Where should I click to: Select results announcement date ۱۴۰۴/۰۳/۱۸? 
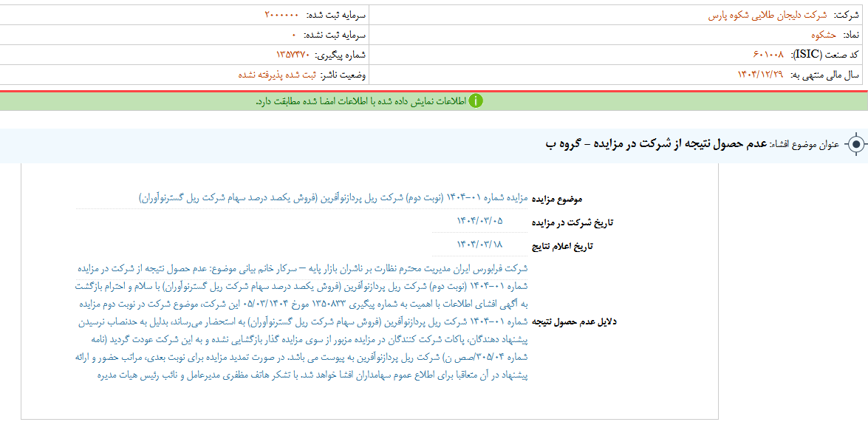click(480, 245)
